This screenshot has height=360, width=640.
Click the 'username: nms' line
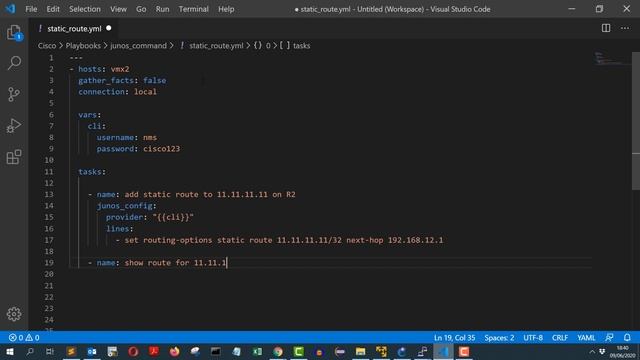127,138
